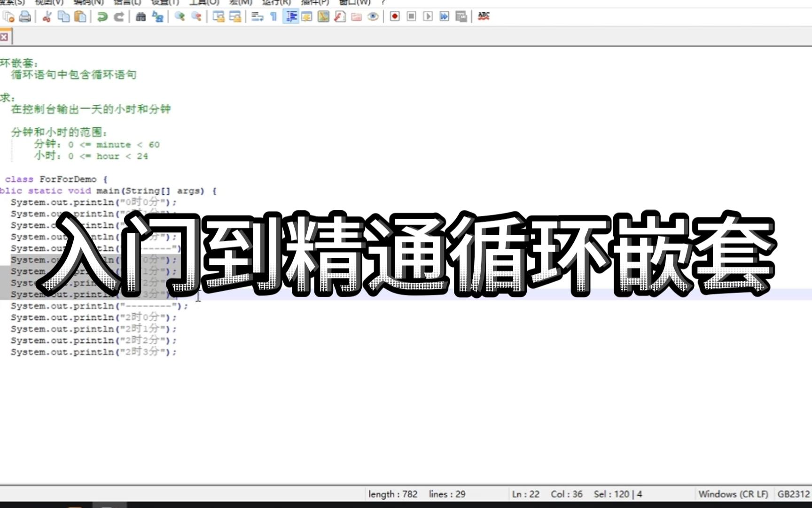Viewport: 812px width, 508px height.
Task: Click the status bar lines : 29
Action: point(447,494)
